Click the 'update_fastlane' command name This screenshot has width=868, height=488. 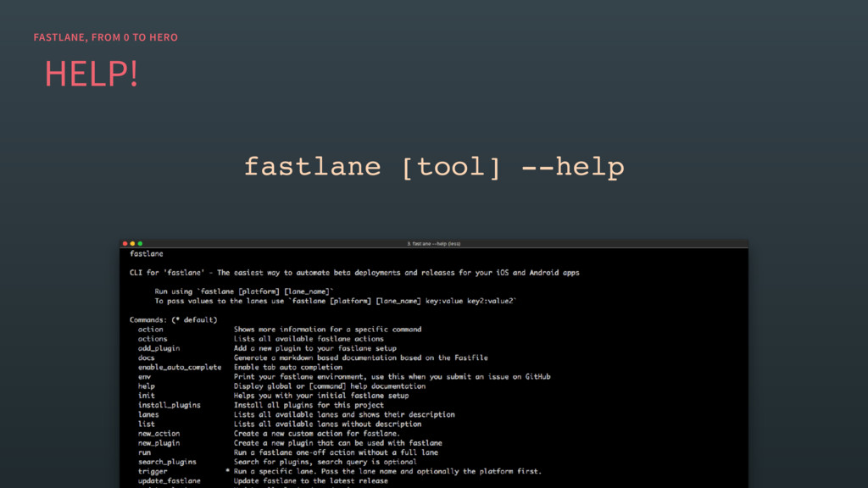pyautogui.click(x=170, y=481)
